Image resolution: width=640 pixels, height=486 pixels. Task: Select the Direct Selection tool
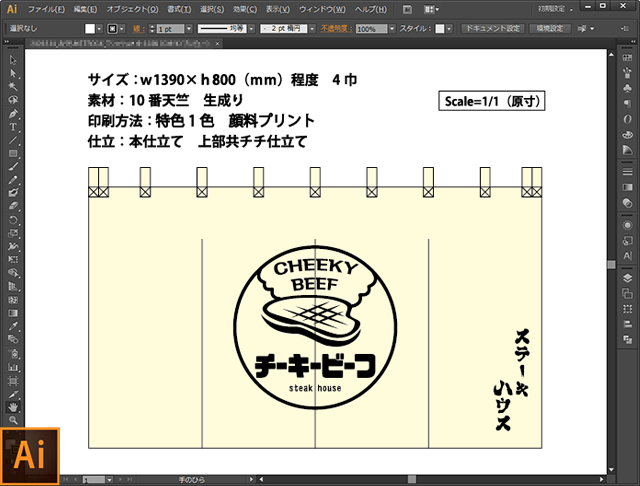13,73
